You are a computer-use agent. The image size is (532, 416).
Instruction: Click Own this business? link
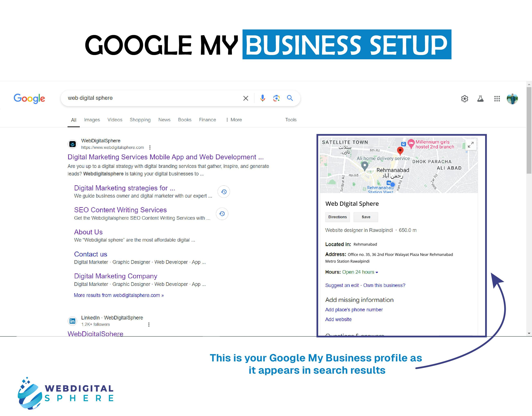[384, 285]
